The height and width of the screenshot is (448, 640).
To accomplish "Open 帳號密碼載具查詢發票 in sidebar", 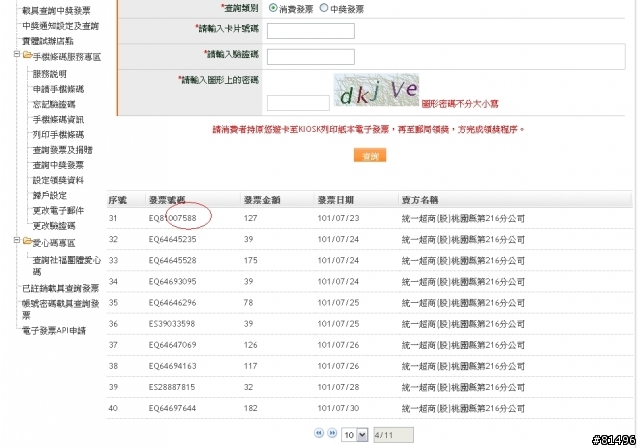I will [x=60, y=309].
